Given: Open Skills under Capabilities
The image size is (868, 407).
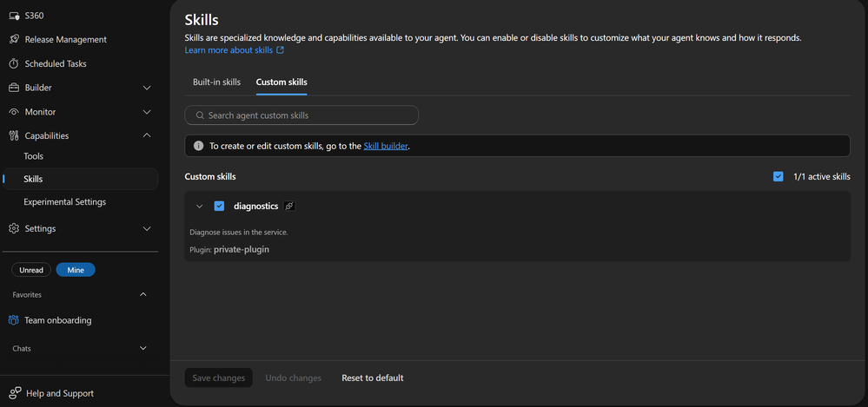Looking at the screenshot, I should point(81,179).
